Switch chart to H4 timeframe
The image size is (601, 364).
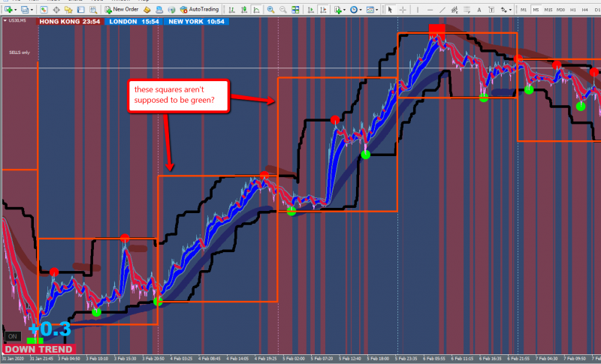coord(585,10)
